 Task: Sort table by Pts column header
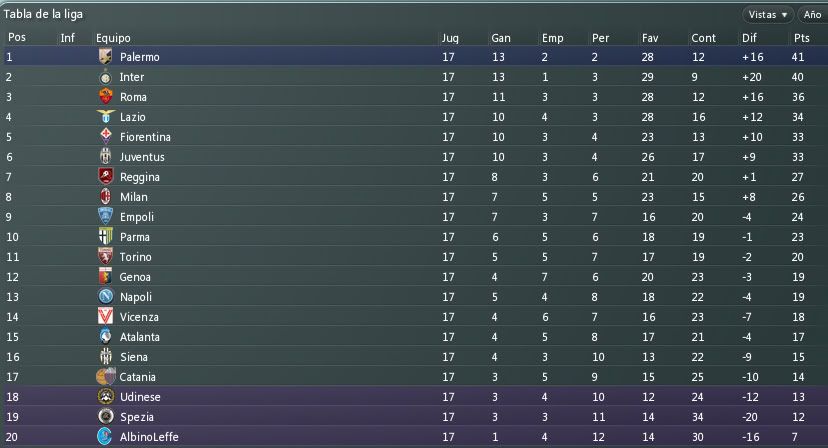pyautogui.click(x=802, y=38)
